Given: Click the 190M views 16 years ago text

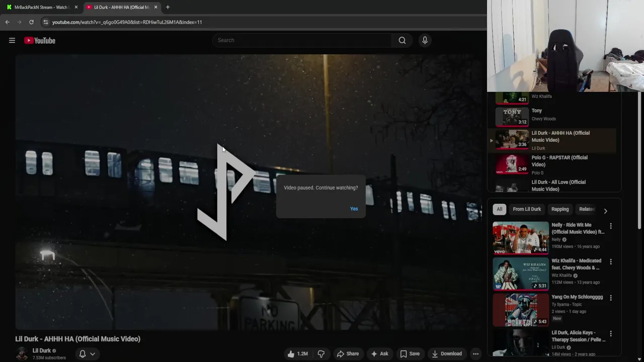Looking at the screenshot, I should [x=576, y=246].
